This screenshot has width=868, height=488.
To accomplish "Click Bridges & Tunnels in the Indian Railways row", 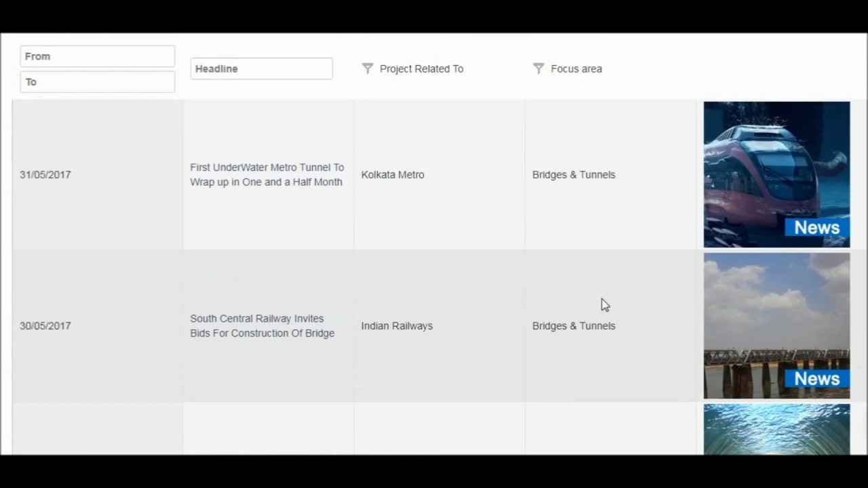I will [574, 326].
